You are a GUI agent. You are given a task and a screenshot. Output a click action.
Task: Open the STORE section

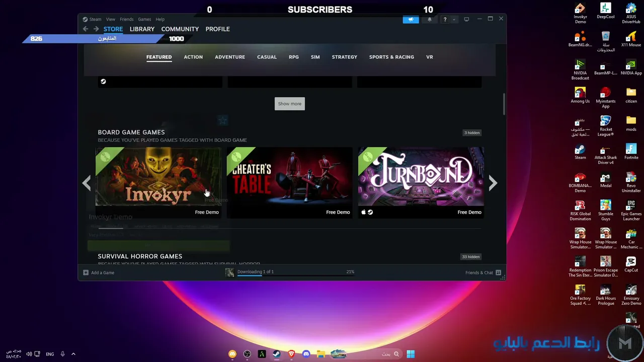pos(113,29)
